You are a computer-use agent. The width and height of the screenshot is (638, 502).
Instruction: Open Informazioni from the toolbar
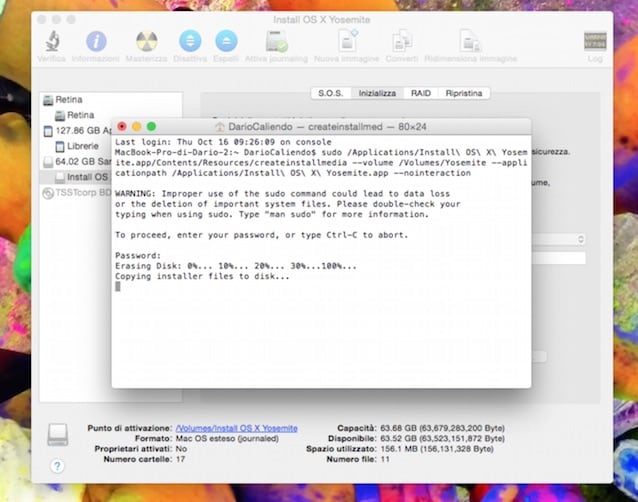96,41
